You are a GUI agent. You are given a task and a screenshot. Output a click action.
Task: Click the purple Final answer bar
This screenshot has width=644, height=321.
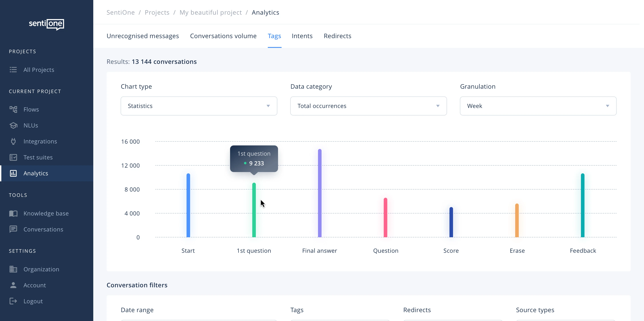point(320,194)
